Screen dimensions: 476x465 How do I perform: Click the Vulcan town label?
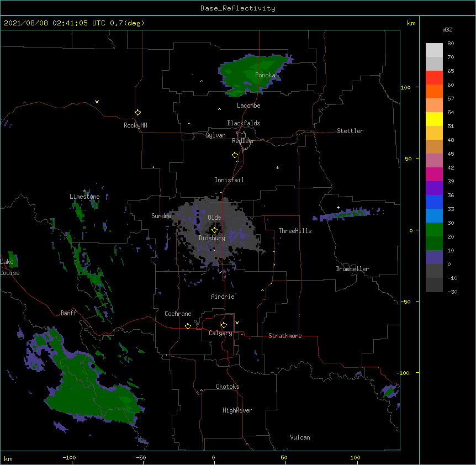(x=300, y=437)
